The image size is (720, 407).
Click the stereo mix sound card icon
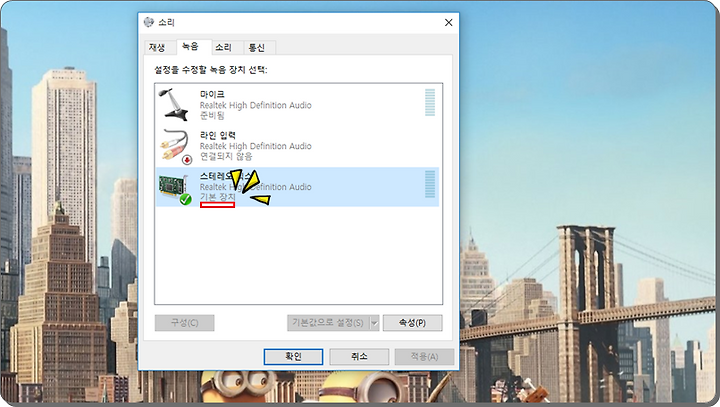[x=174, y=187]
